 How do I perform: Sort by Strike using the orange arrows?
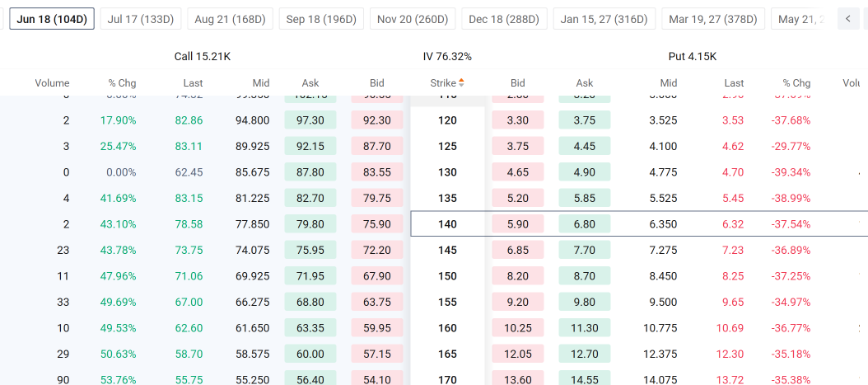click(461, 83)
